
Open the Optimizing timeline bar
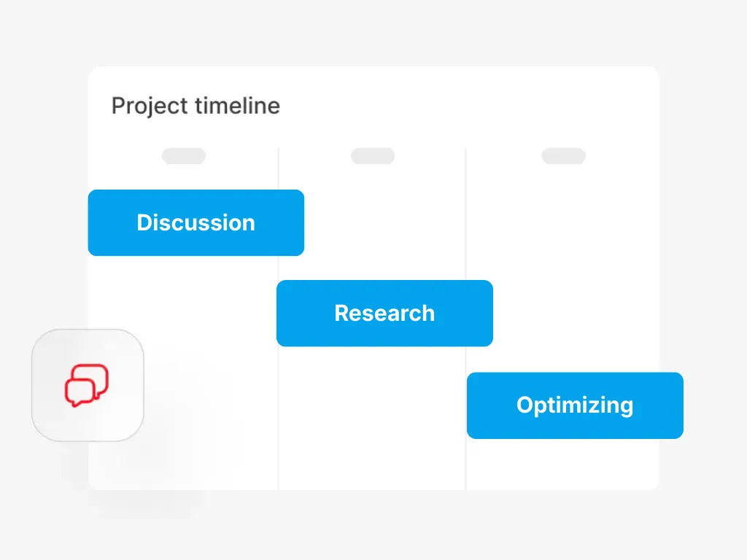coord(575,405)
